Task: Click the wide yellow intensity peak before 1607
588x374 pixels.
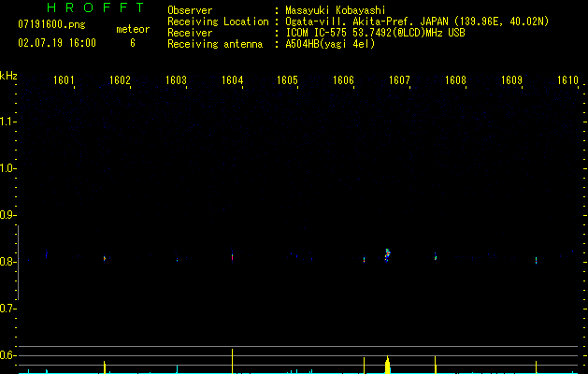Action: coord(387,365)
